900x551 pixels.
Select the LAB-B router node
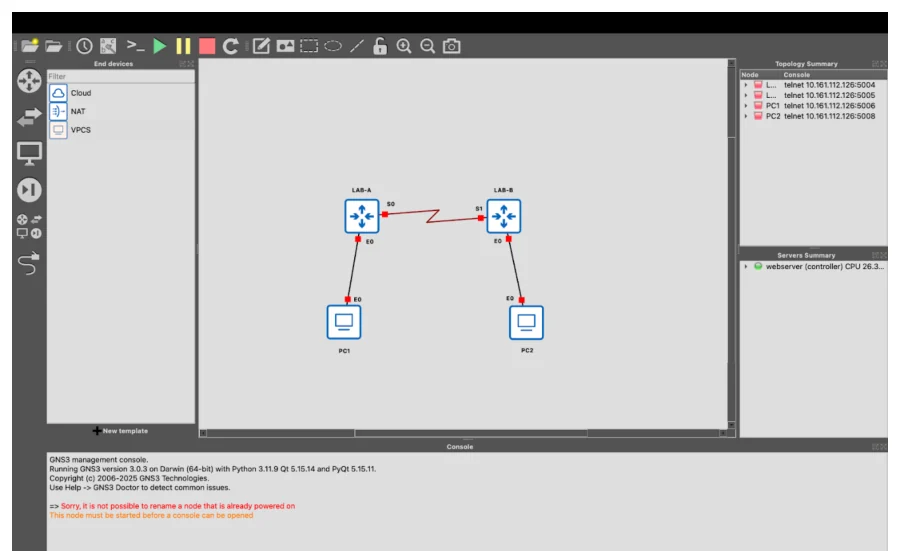coord(504,216)
